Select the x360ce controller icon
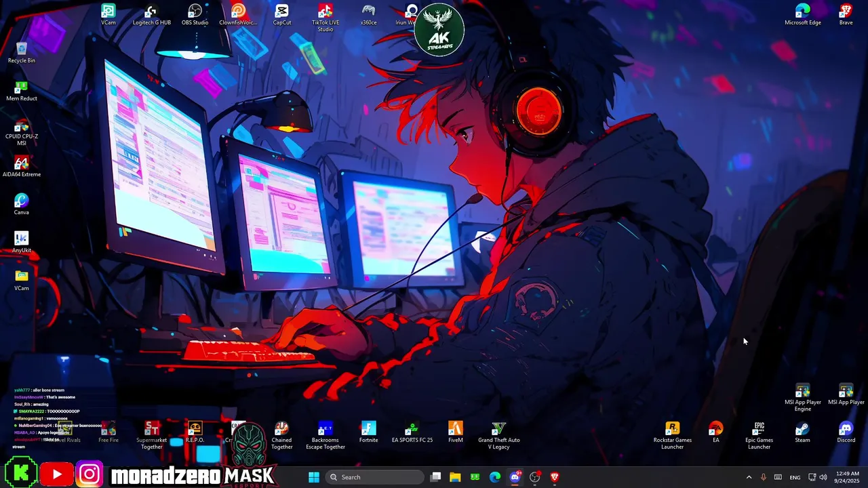Viewport: 868px width, 488px height. click(368, 15)
